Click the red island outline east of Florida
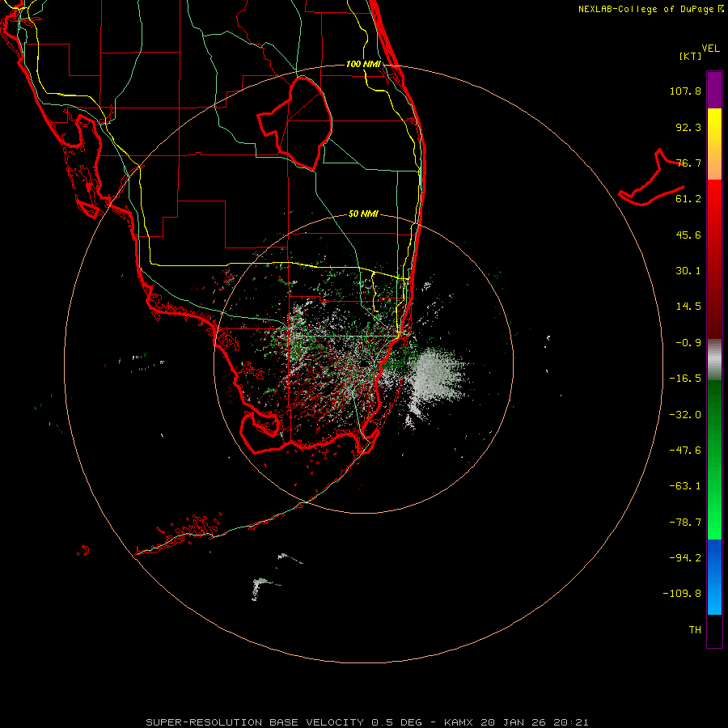This screenshot has height=728, width=728. tap(651, 179)
